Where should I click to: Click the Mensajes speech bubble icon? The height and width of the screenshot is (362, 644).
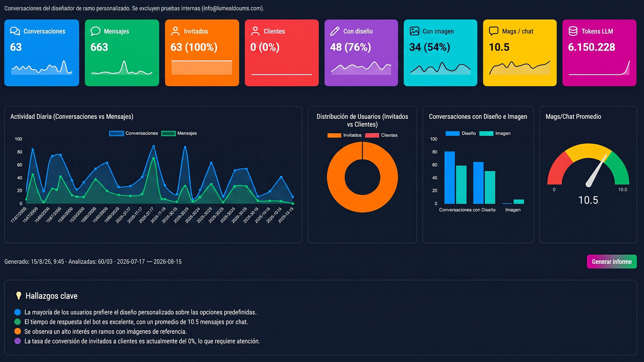[x=96, y=31]
